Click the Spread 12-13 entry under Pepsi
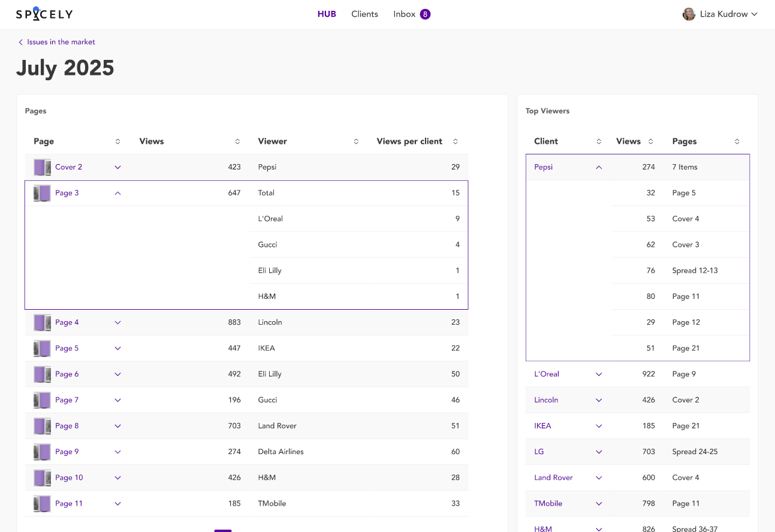Viewport: 775px width, 532px height. click(695, 270)
